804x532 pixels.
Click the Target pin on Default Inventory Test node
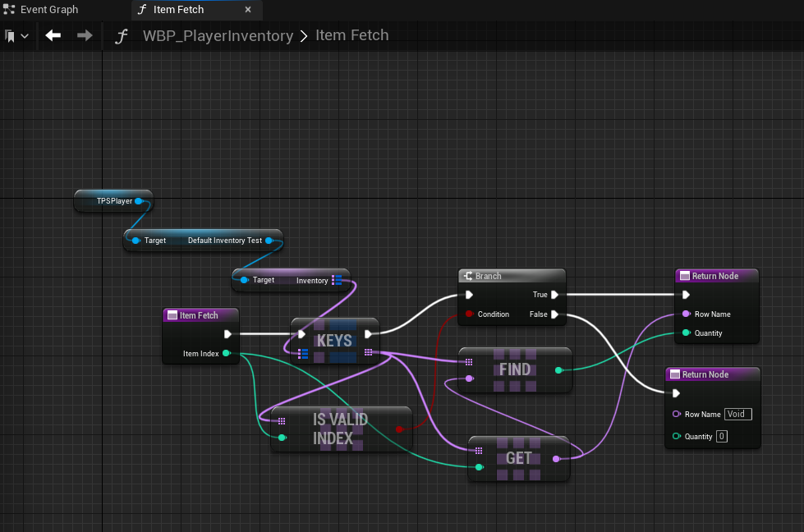136,241
